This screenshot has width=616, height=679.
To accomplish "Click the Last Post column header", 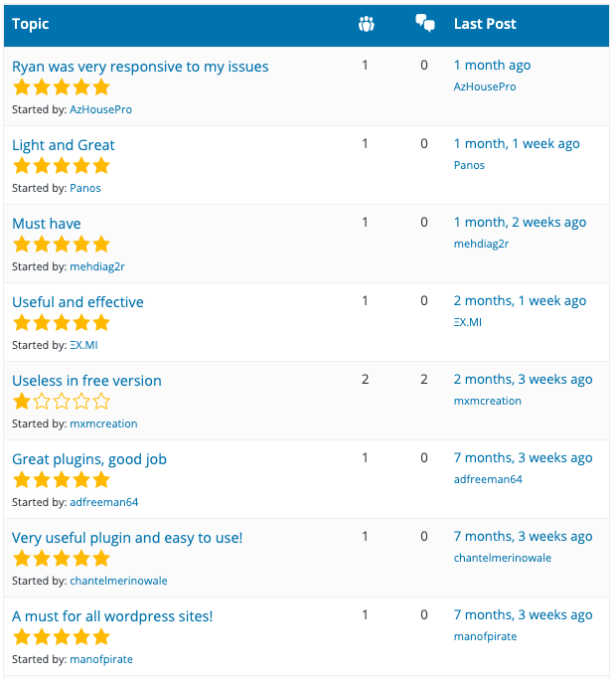I will pos(485,24).
